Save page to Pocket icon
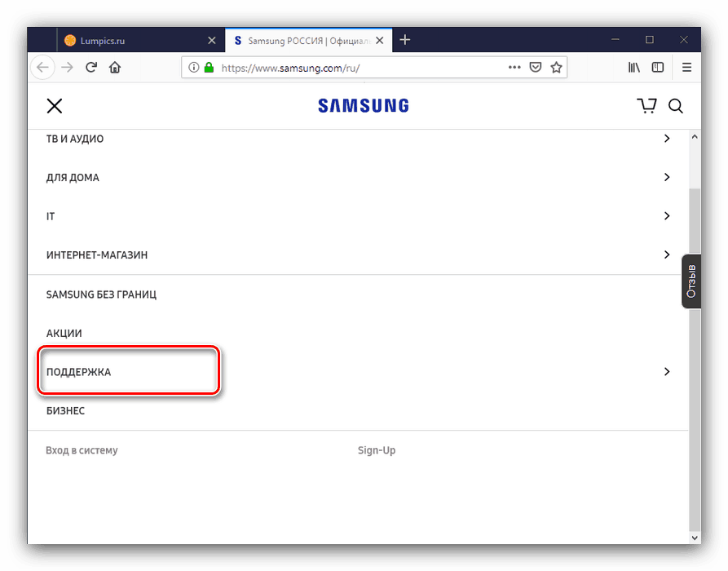Screen dimensions: 728x571 pyautogui.click(x=536, y=68)
